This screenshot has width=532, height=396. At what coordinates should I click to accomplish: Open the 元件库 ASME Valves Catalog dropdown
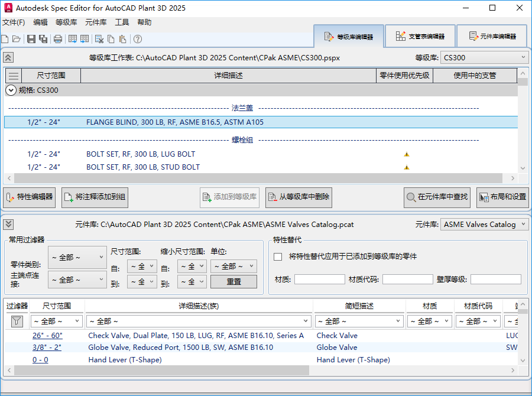pos(484,224)
